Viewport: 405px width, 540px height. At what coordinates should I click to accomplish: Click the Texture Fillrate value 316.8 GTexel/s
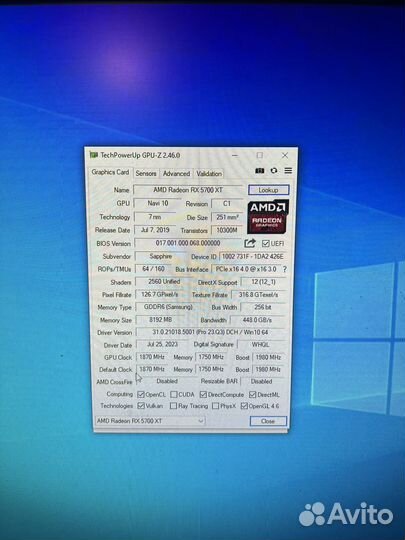[259, 295]
